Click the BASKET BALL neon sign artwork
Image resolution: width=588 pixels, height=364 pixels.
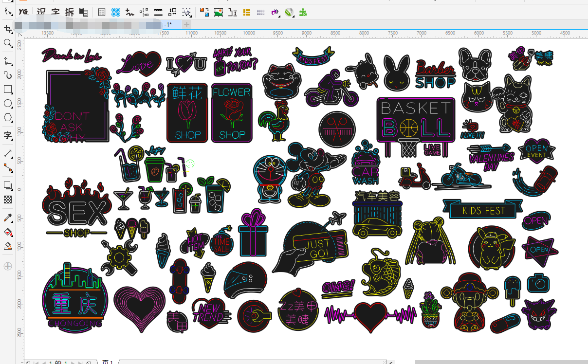pos(415,119)
